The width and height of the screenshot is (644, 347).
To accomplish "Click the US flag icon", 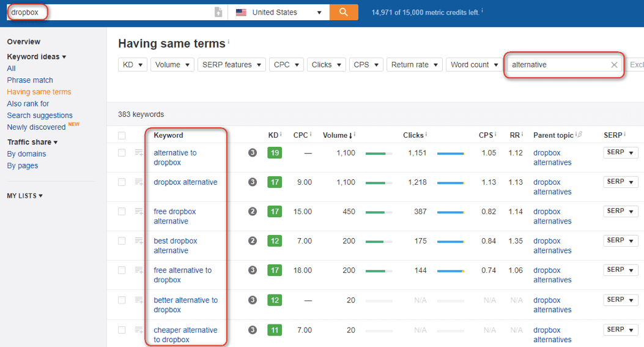I will (x=241, y=12).
